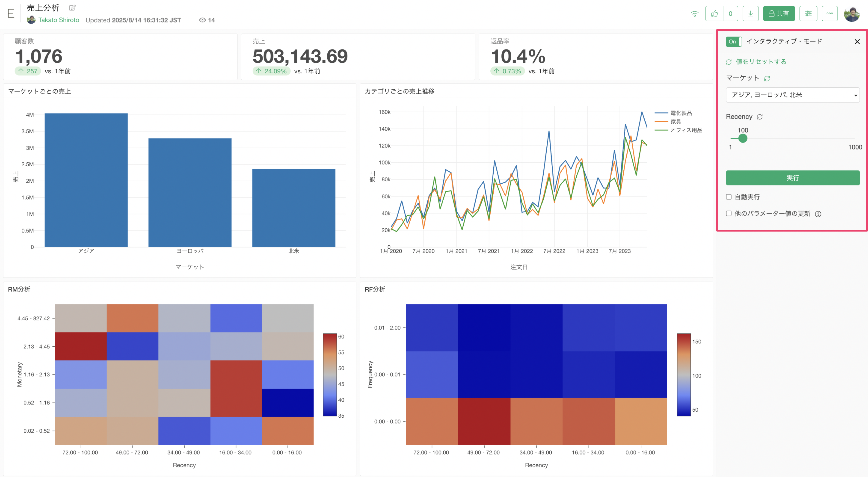
Task: Click the アジア bar in market chart
Action: (86, 180)
